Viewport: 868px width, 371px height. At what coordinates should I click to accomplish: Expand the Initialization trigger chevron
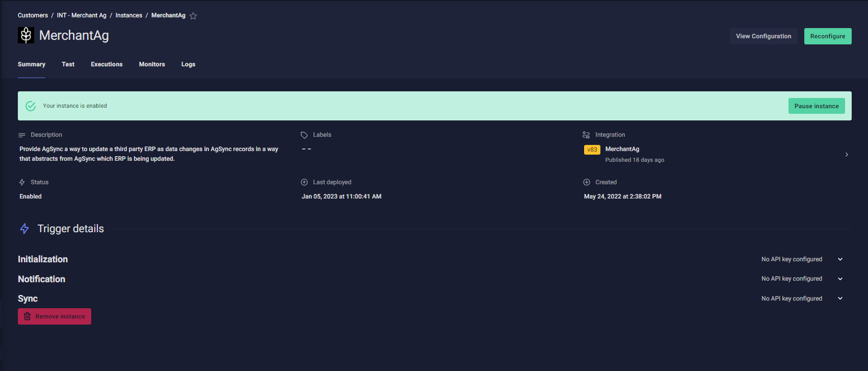[840, 259]
